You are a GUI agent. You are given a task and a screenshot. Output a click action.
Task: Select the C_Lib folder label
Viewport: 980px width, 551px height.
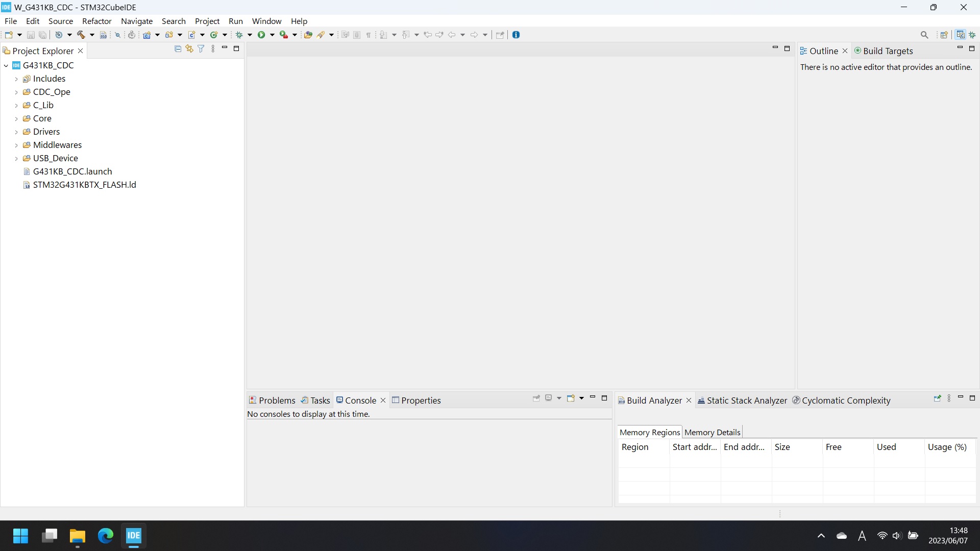tap(43, 105)
